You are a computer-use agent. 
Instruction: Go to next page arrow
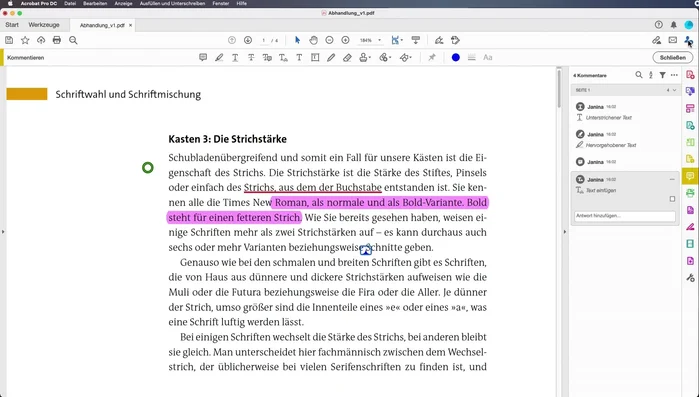tap(248, 40)
